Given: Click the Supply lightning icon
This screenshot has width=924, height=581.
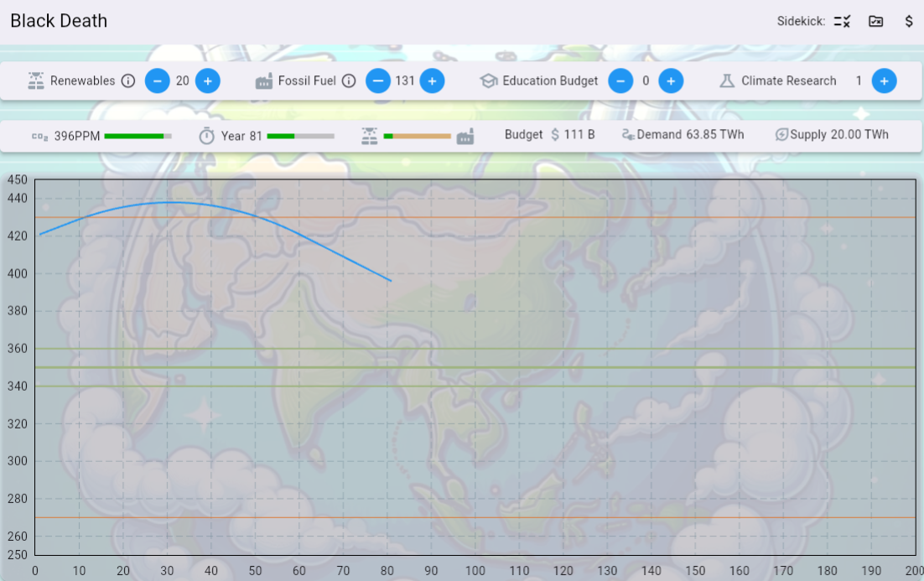Looking at the screenshot, I should [781, 135].
